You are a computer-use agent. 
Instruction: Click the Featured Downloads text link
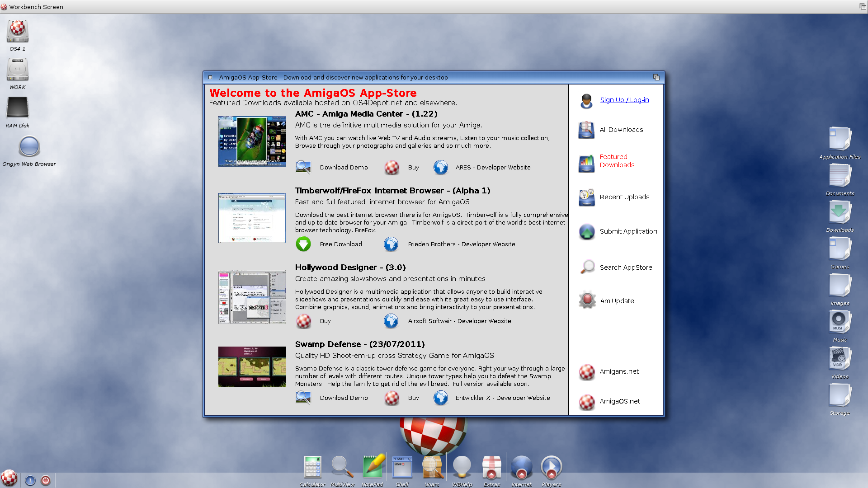617,161
